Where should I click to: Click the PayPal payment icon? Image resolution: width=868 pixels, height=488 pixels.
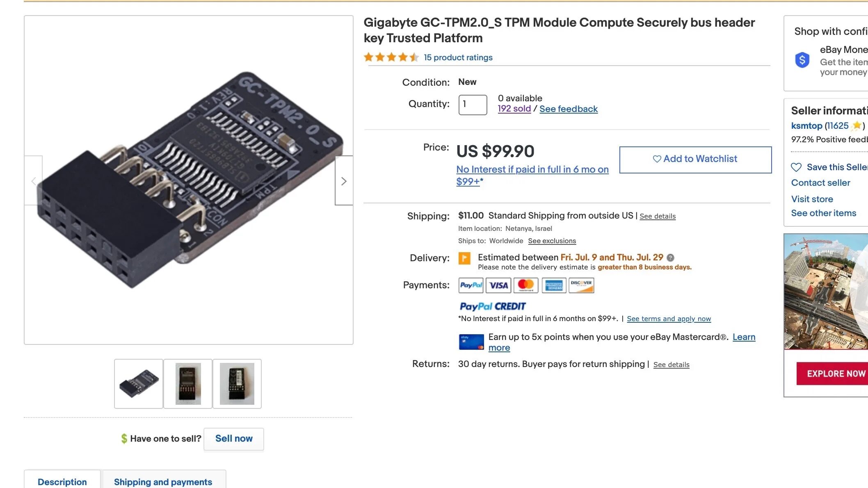[x=471, y=285]
